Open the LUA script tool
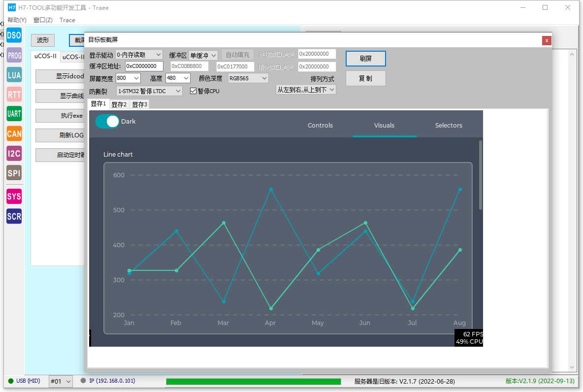The height and width of the screenshot is (392, 583). [14, 75]
